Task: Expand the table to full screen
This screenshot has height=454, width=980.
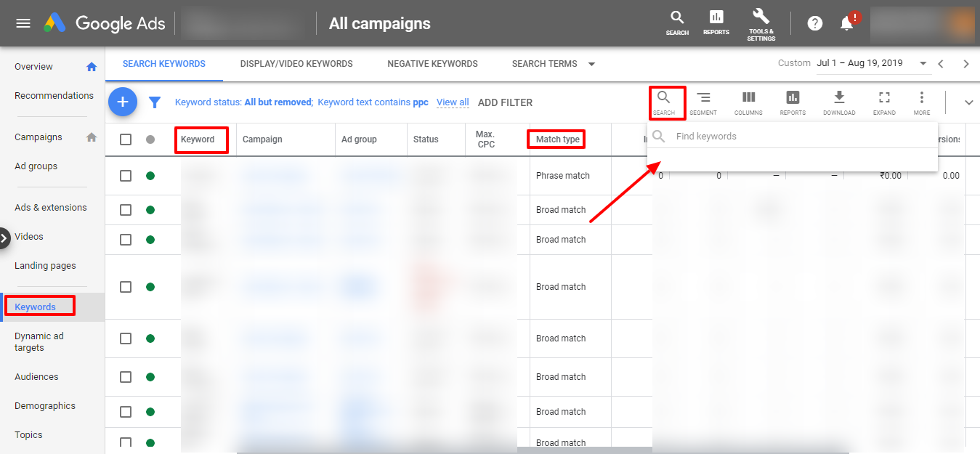Action: (x=884, y=102)
